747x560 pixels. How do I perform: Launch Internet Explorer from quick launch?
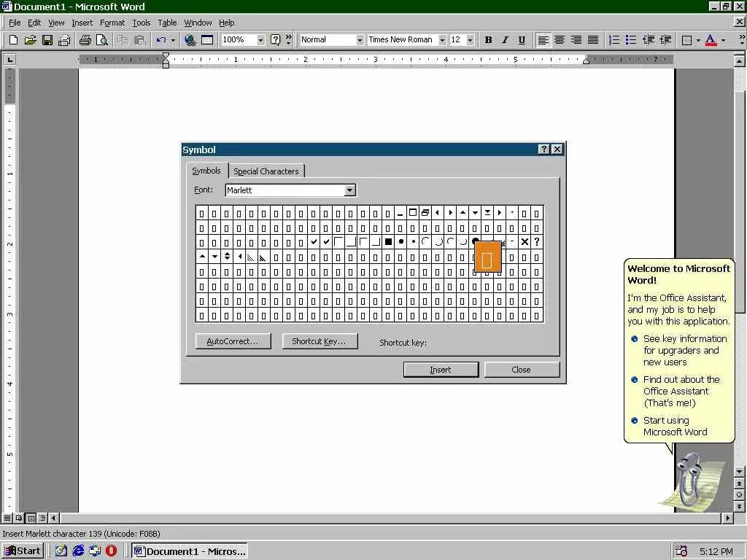pos(78,551)
